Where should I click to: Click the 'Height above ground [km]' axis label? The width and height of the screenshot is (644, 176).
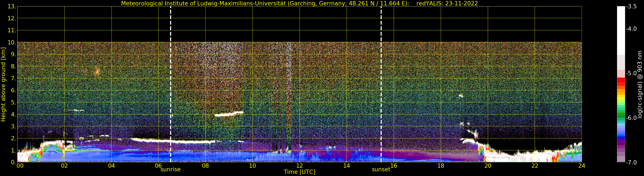[3, 84]
